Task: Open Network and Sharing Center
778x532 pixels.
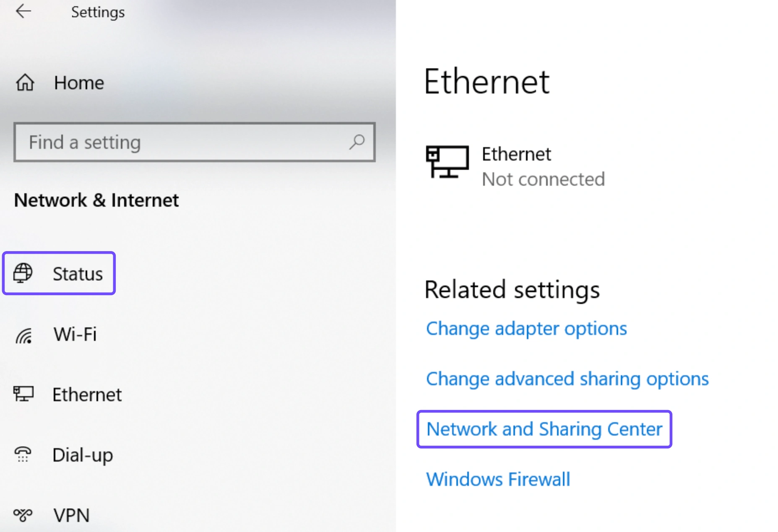Action: pos(544,429)
